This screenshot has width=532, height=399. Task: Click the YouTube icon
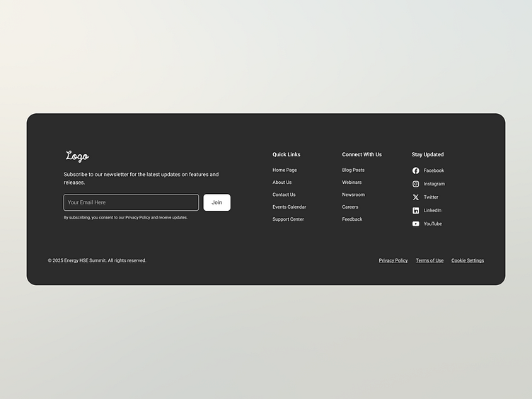(416, 224)
